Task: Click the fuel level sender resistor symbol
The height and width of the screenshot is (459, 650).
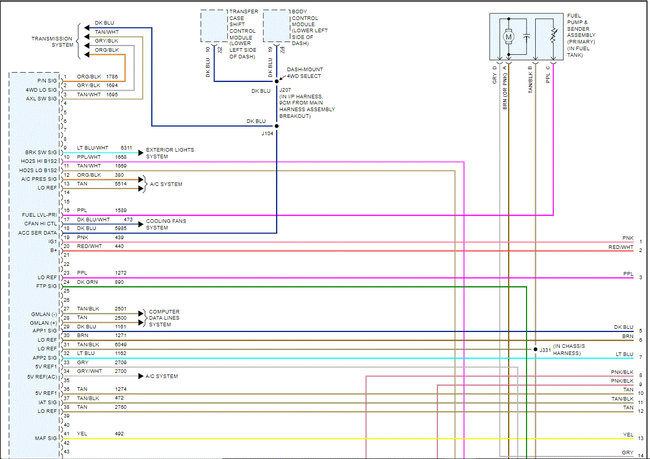Action: (x=553, y=36)
